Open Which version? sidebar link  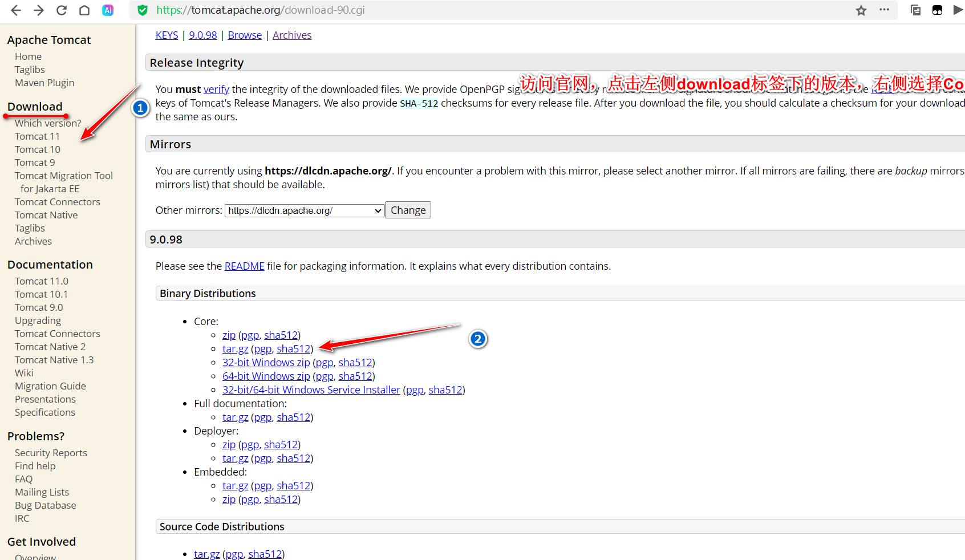click(x=48, y=123)
